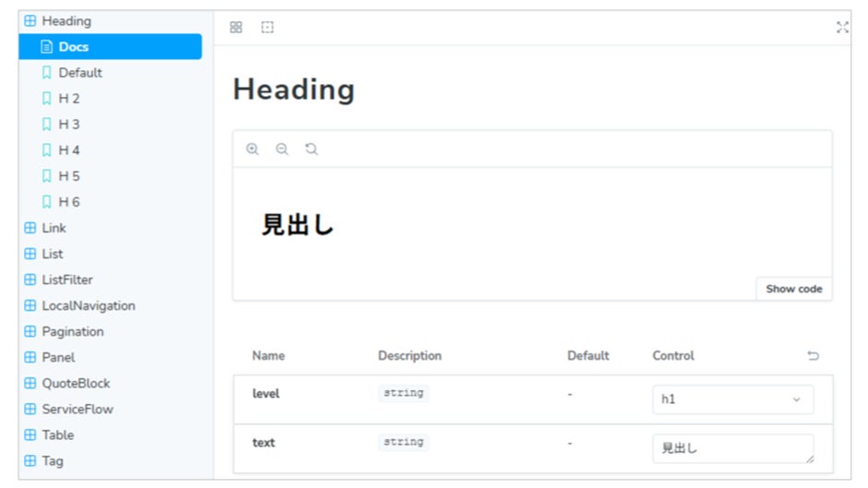Click the Panel component grid icon

pyautogui.click(x=30, y=357)
